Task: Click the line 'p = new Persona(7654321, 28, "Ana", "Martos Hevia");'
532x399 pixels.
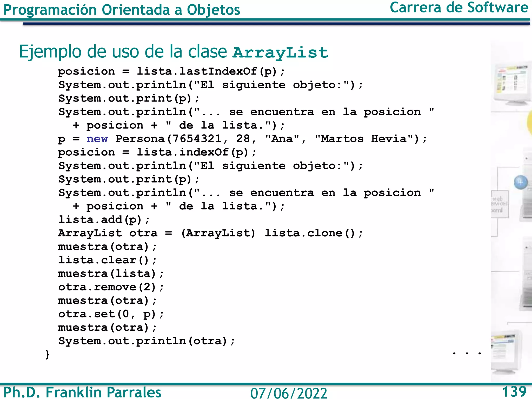Action: coord(243,139)
